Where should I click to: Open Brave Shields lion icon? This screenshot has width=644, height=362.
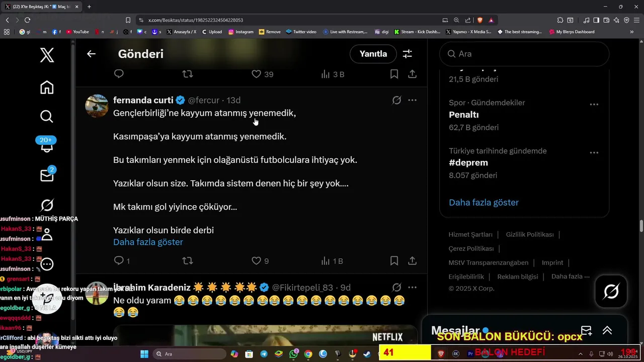[479, 20]
